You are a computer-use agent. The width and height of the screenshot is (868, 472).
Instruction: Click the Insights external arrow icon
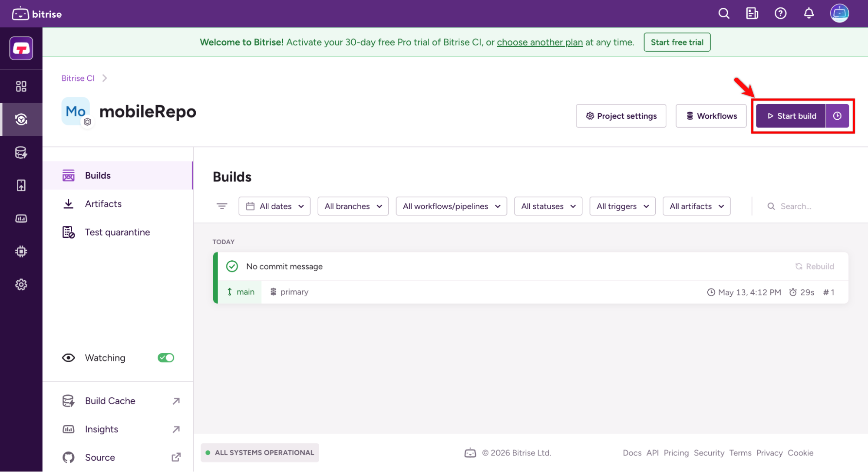pyautogui.click(x=176, y=429)
